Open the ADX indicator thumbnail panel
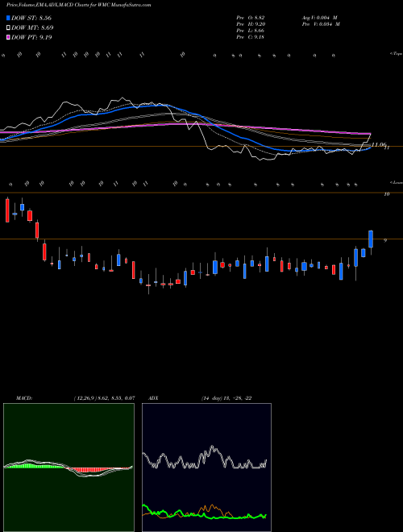Screen dimensions: 403x532 click(206, 468)
